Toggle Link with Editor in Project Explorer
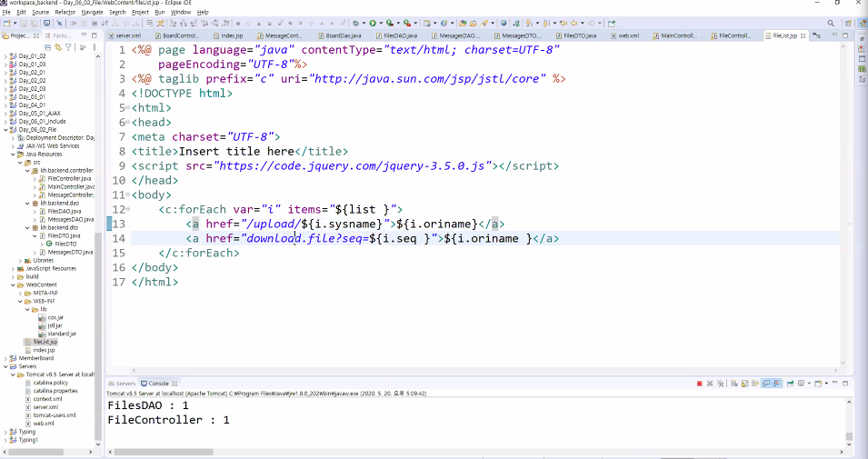Viewport: 868px width, 459px height. (57, 47)
